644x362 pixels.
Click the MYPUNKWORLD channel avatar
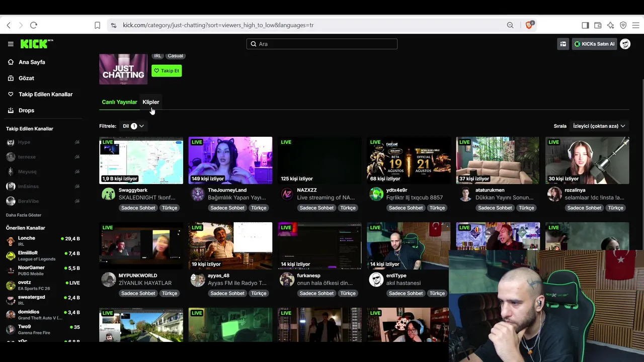[108, 280]
